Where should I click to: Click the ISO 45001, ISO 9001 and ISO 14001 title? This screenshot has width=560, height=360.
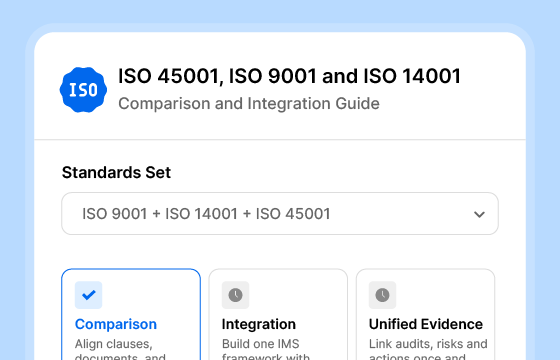(289, 76)
